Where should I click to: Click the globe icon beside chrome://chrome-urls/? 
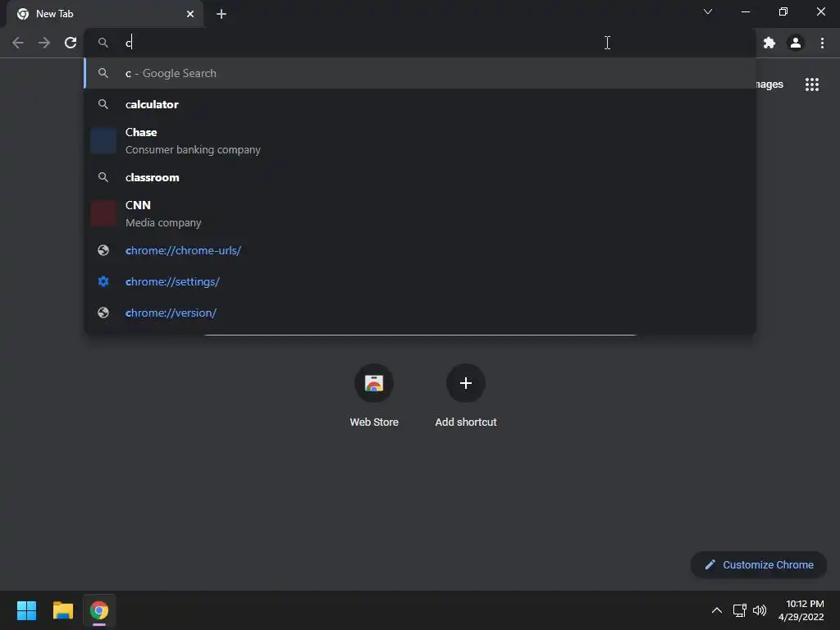click(x=103, y=250)
